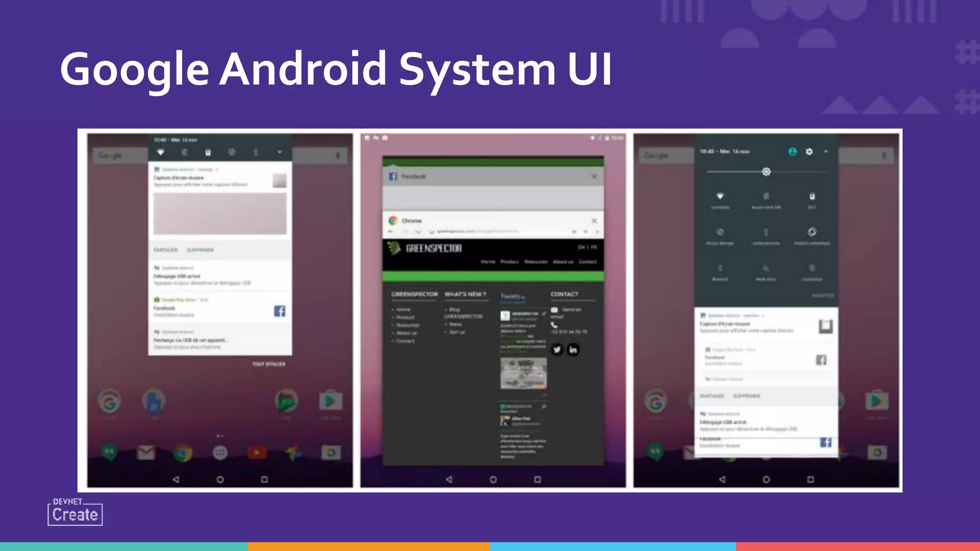Toggle flashlight tile in right quick settings
The width and height of the screenshot is (980, 551).
pos(766,235)
